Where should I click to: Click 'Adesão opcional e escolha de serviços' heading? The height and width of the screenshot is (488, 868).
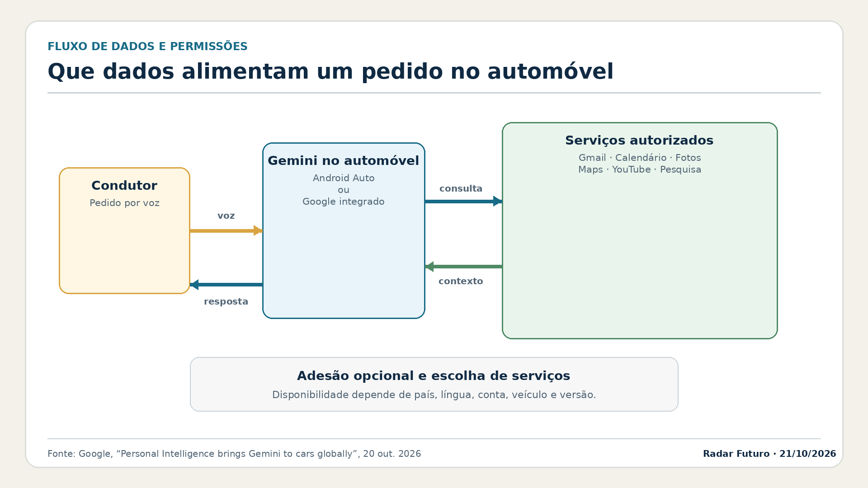pos(434,375)
